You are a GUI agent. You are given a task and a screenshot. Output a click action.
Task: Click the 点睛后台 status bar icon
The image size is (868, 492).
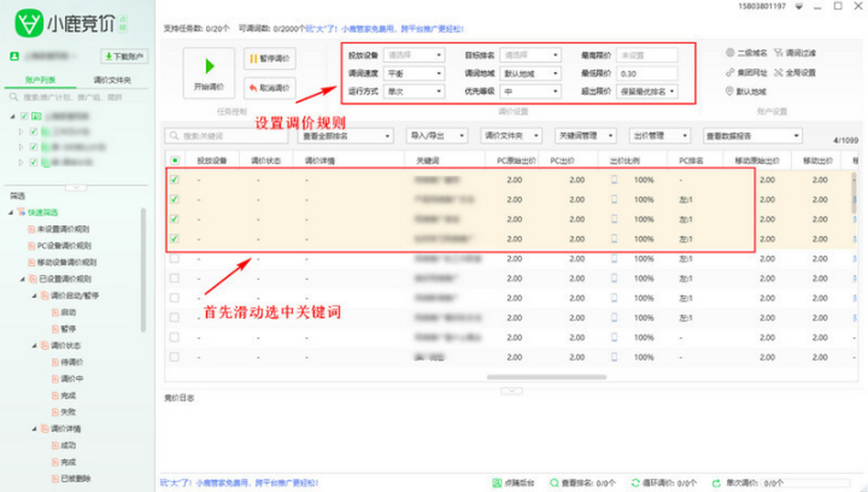496,483
